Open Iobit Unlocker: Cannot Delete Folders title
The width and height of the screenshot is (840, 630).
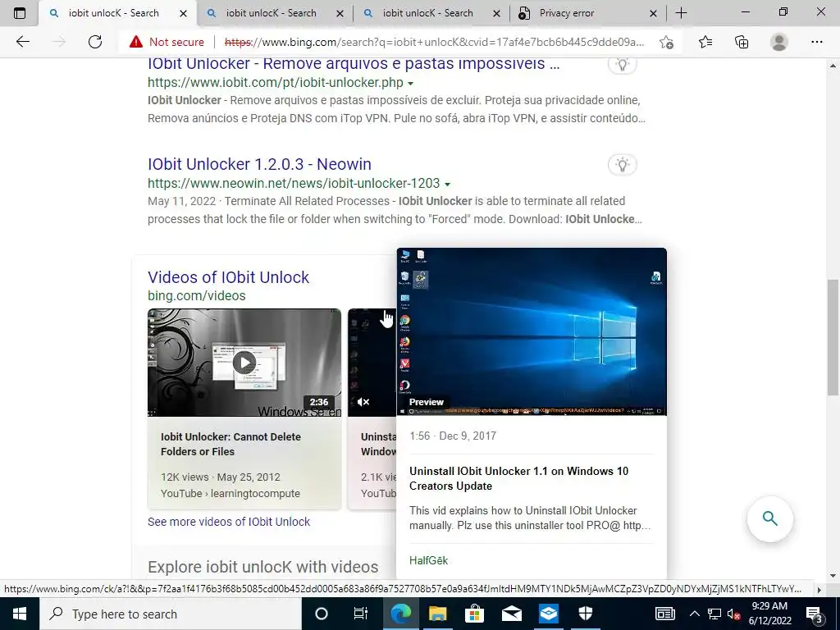231,444
